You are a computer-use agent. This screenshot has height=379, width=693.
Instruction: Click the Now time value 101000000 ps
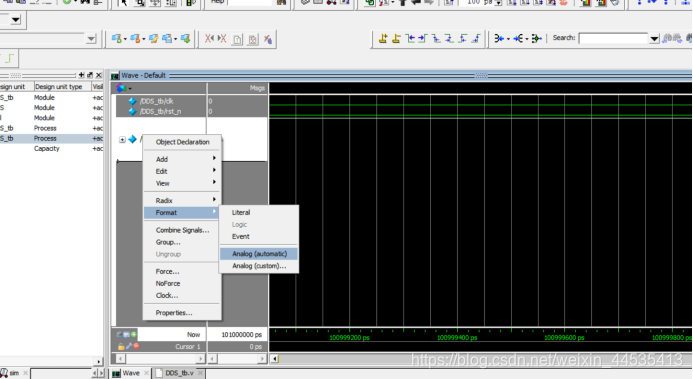click(x=241, y=334)
